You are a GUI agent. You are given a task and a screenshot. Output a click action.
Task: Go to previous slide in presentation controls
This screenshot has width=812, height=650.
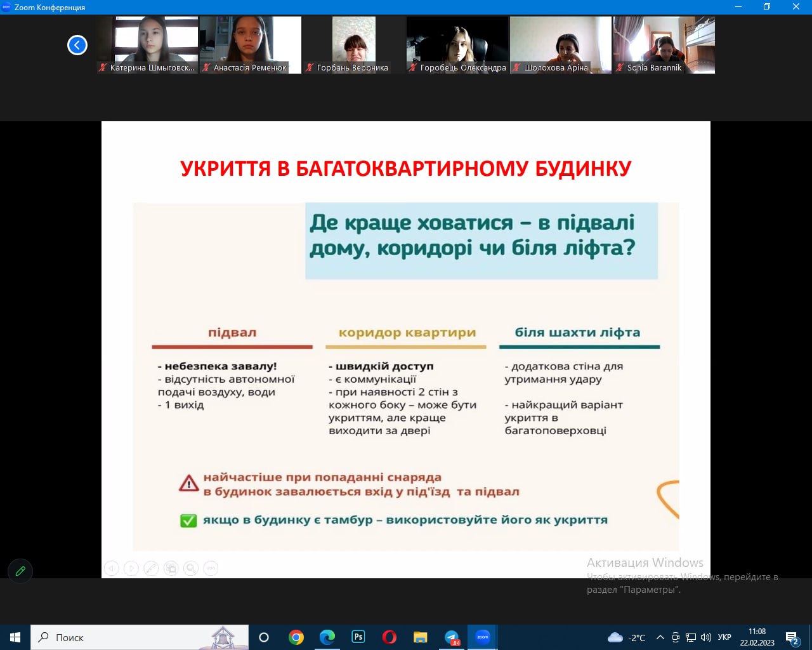[x=112, y=568]
